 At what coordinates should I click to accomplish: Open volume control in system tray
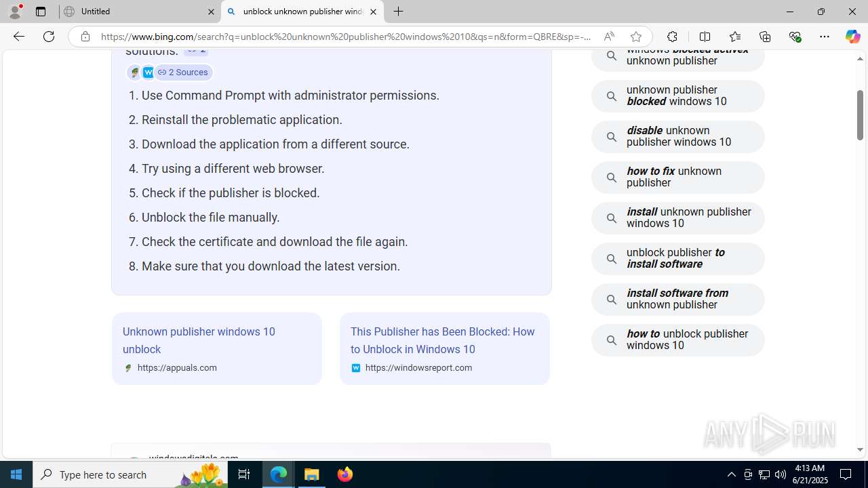(x=781, y=474)
